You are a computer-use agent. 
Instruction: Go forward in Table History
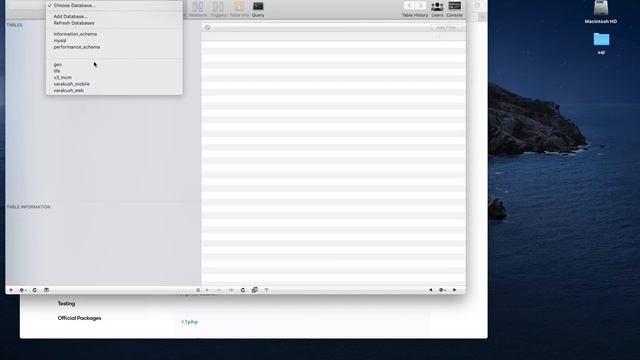tap(420, 5)
